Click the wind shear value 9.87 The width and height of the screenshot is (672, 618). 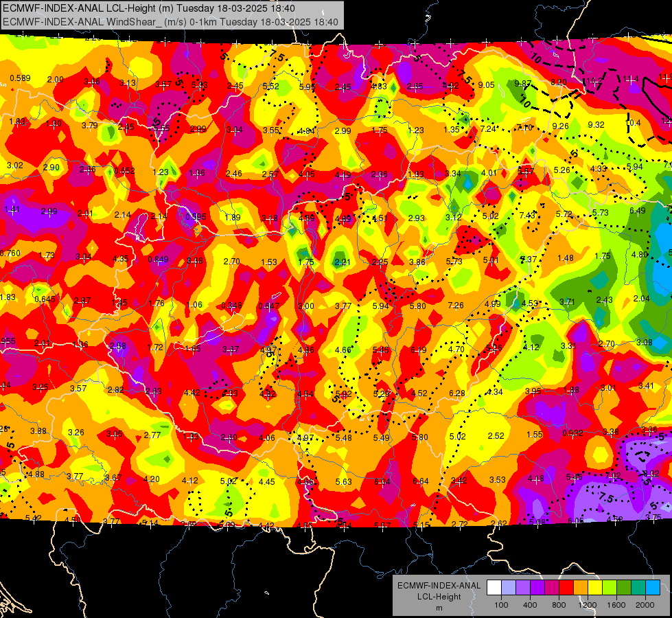[523, 83]
